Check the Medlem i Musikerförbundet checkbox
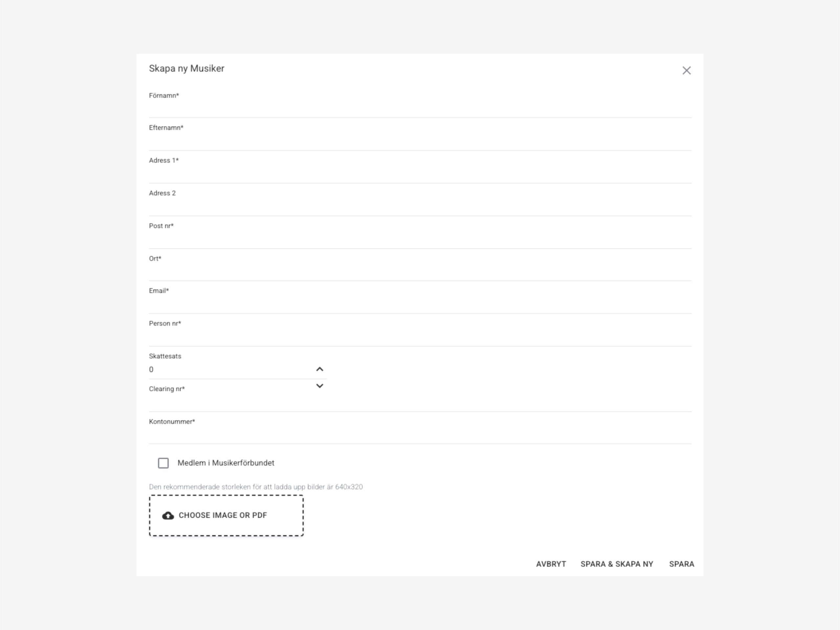This screenshot has width=840, height=630. pos(163,463)
